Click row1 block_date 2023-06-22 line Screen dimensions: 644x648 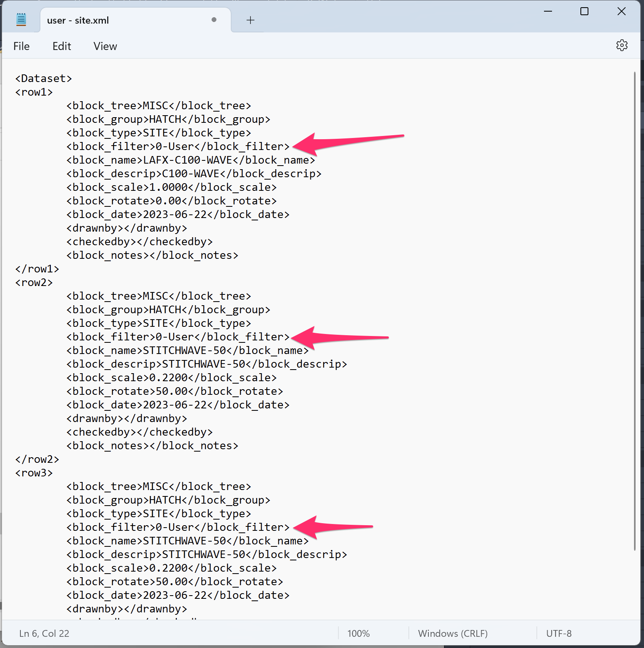tap(178, 214)
